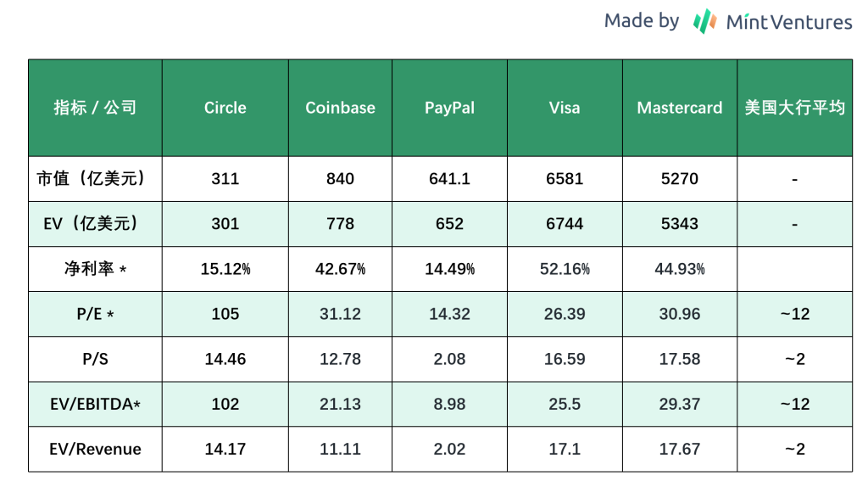Select the 指标 / 公司 header cell
The image size is (868, 498).
tap(95, 108)
